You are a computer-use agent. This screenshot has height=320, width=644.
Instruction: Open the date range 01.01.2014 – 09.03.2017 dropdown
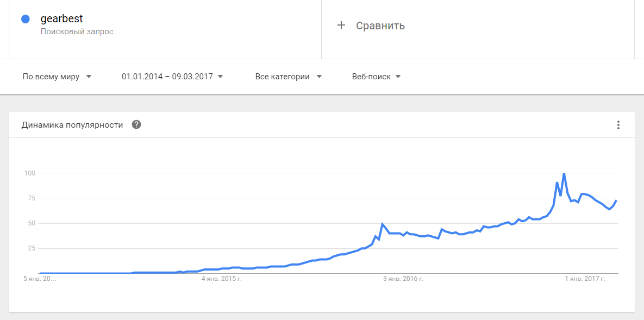pyautogui.click(x=172, y=77)
